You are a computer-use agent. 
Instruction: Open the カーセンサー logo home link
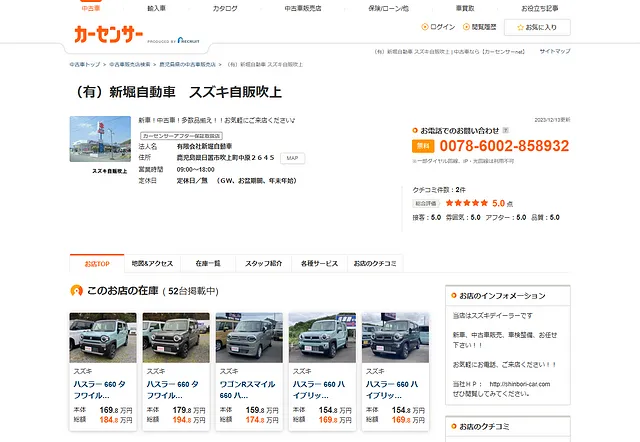109,34
